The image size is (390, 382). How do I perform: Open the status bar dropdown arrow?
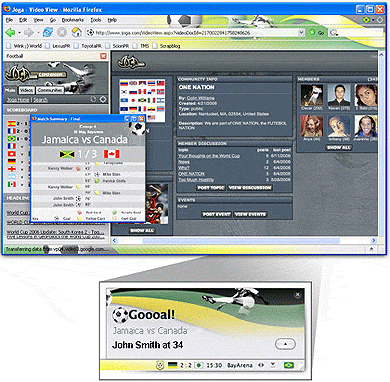(x=273, y=365)
